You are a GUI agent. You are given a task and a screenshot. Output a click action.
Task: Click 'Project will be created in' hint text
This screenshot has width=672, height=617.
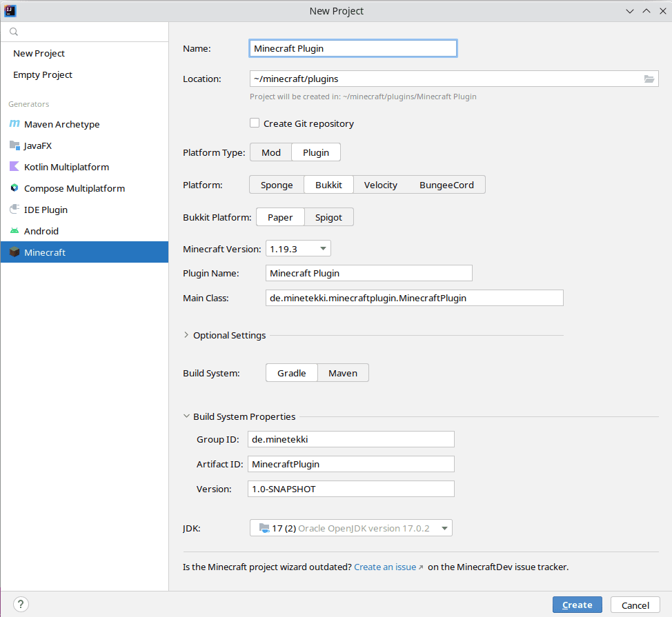point(363,97)
